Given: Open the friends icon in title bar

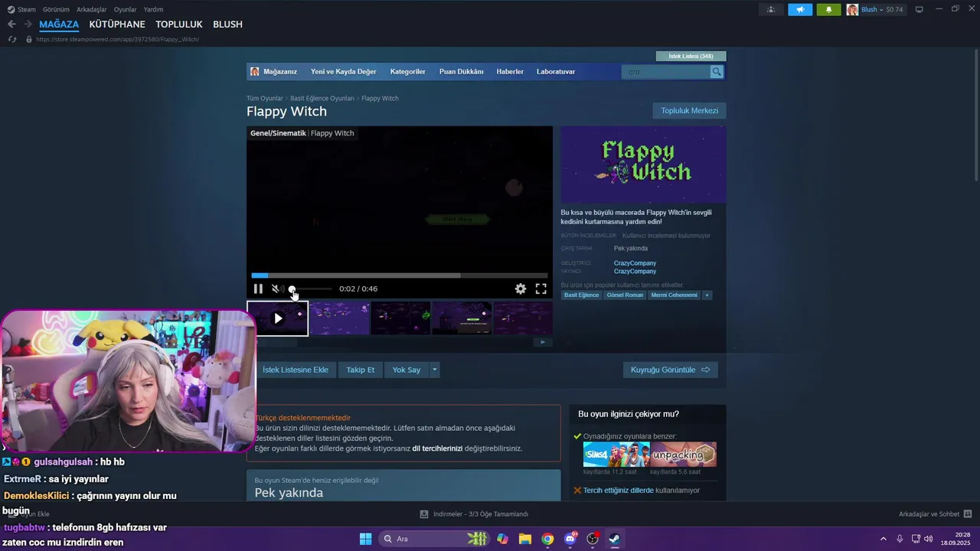Looking at the screenshot, I should click(771, 9).
